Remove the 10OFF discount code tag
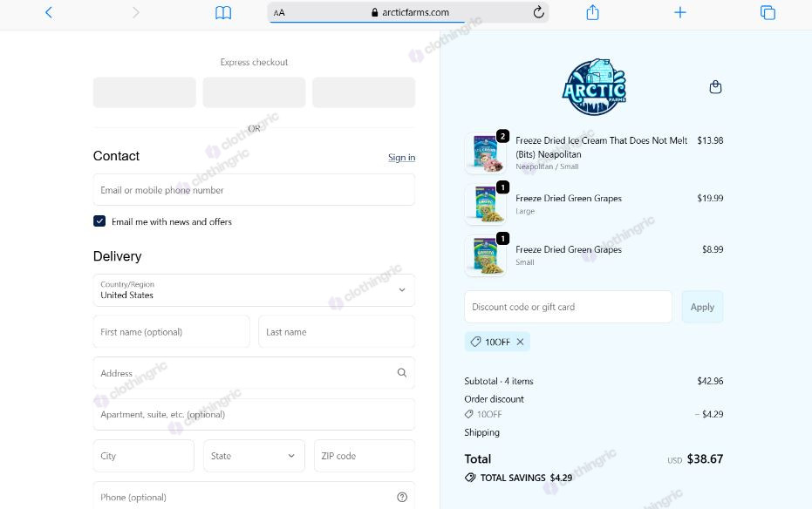The width and height of the screenshot is (812, 509). point(520,342)
